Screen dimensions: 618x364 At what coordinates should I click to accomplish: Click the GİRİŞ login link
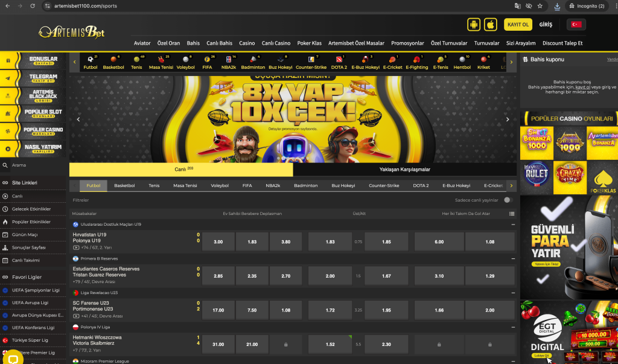[x=546, y=25]
